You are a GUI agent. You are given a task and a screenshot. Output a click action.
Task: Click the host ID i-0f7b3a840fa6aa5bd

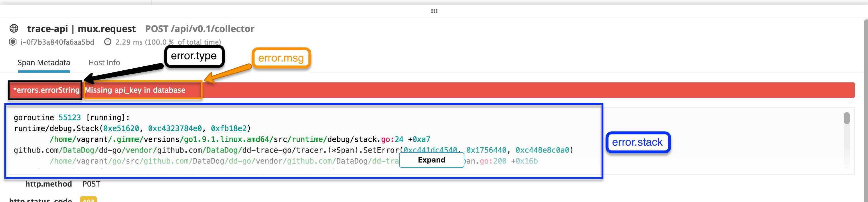[57, 42]
